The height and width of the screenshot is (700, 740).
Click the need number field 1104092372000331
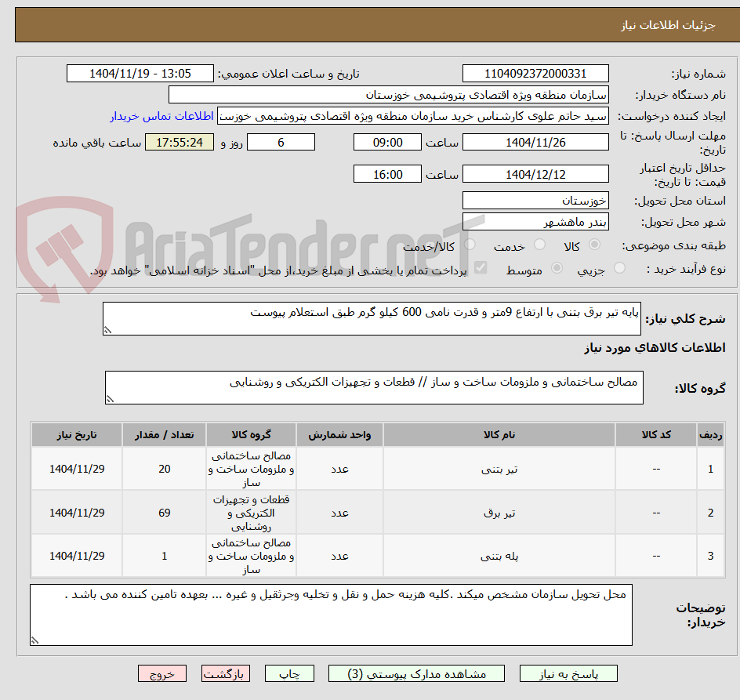pyautogui.click(x=535, y=74)
